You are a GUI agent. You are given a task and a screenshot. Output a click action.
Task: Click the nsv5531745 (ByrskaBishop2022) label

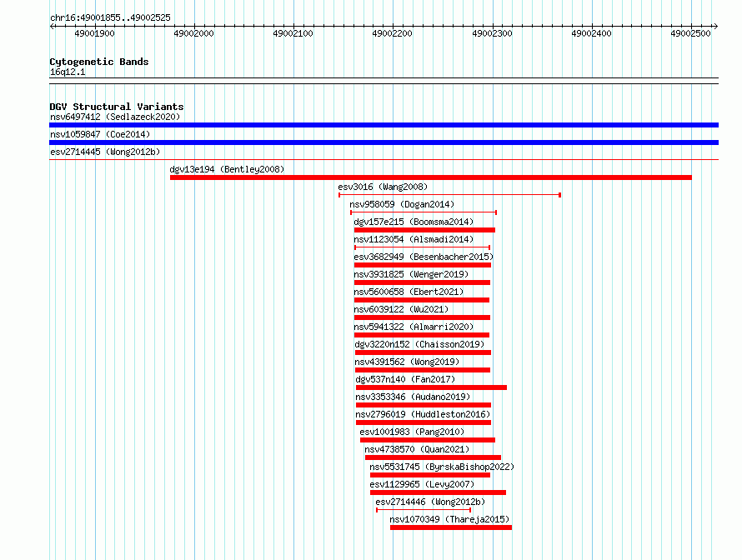(x=442, y=467)
